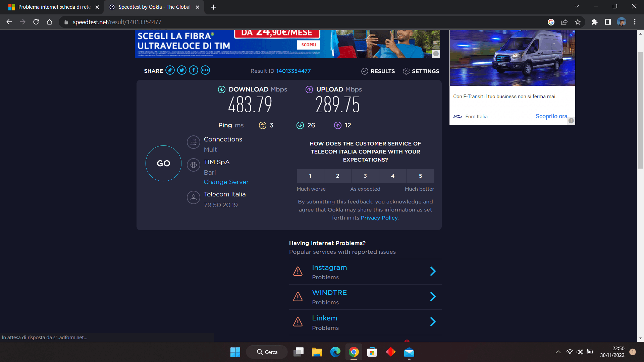Click the Connections mode icon

[x=194, y=142]
